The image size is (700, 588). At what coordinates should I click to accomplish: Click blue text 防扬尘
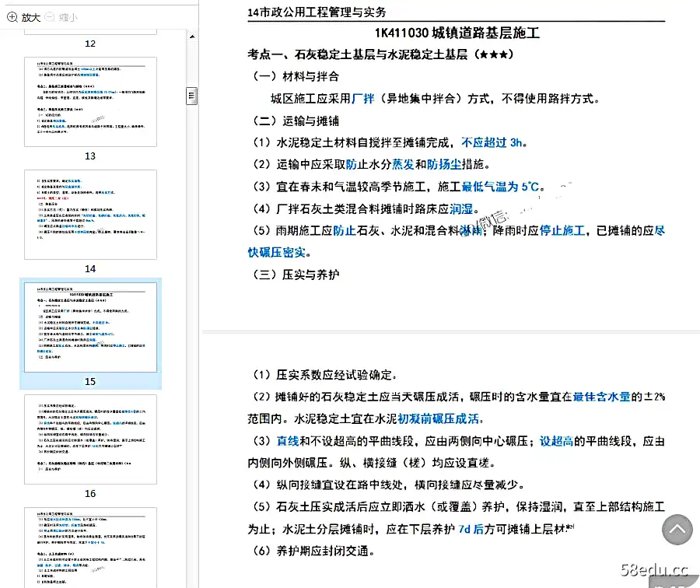pos(444,164)
